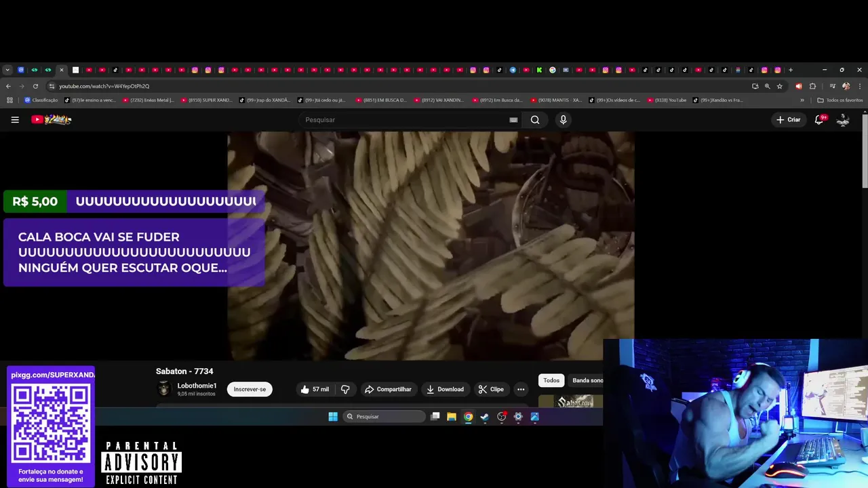Go back with the browser back arrow
Image resolution: width=868 pixels, height=488 pixels.
8,86
